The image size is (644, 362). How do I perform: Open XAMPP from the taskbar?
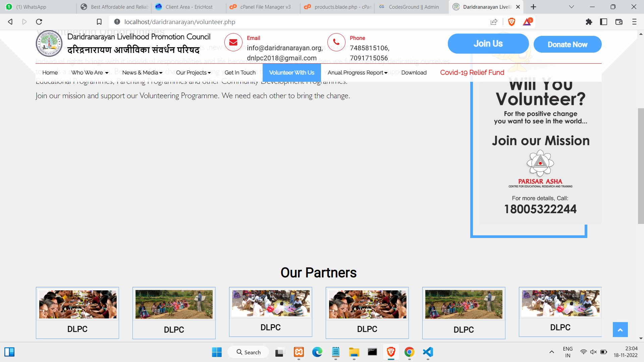299,352
